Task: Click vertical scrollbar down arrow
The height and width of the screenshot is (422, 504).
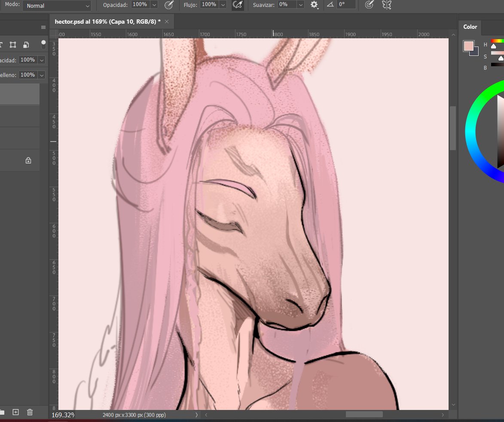Action: [x=453, y=405]
